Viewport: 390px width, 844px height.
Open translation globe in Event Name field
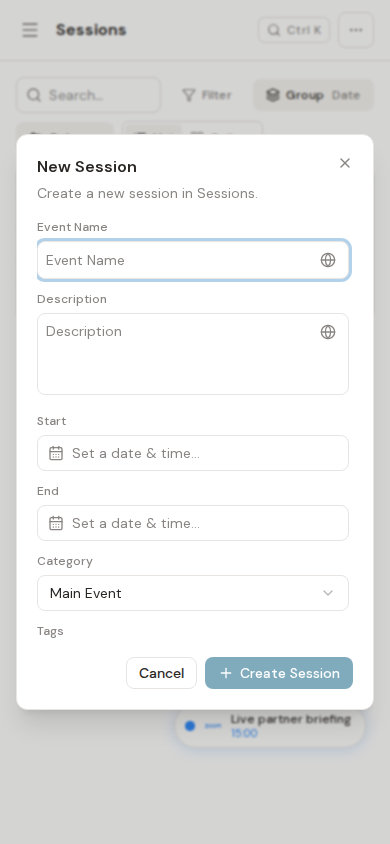[328, 260]
